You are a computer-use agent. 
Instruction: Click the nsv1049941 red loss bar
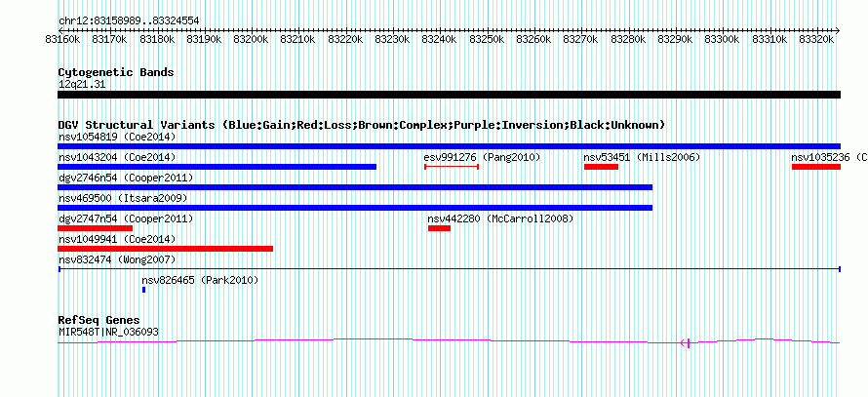pos(166,249)
